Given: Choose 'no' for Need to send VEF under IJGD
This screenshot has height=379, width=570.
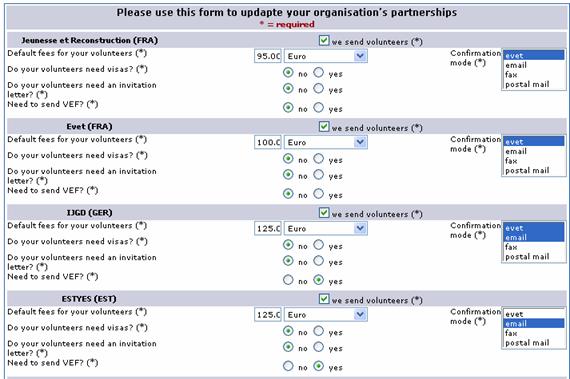Looking at the screenshot, I should tap(288, 280).
